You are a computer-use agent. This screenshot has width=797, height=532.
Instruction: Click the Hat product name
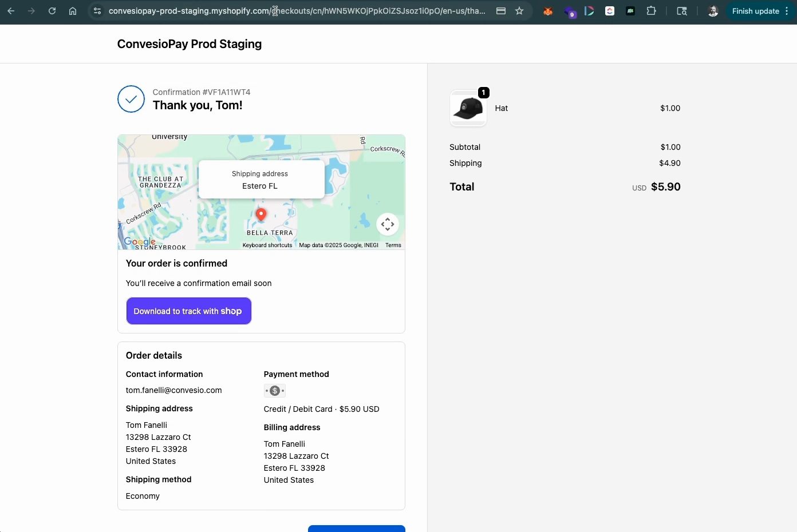502,108
